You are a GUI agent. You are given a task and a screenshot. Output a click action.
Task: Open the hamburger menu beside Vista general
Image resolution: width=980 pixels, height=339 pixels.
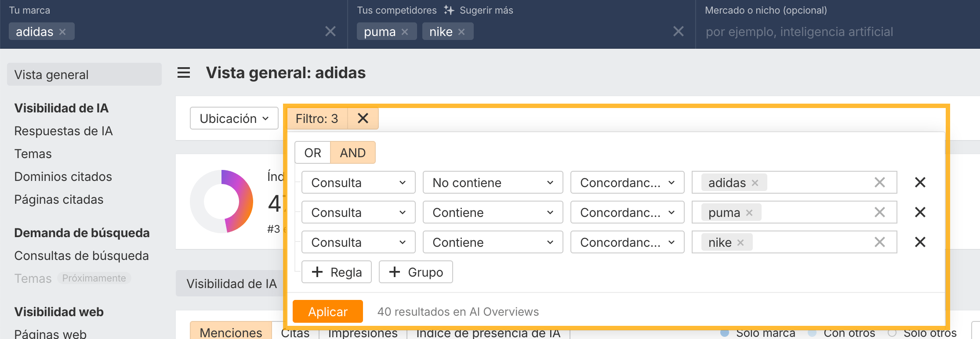point(184,73)
